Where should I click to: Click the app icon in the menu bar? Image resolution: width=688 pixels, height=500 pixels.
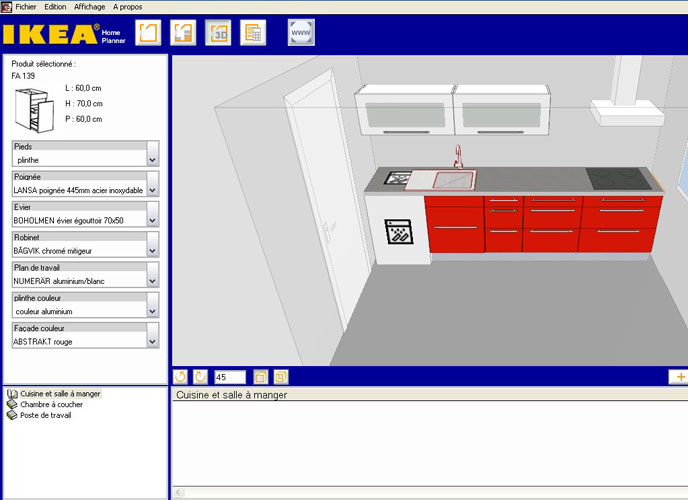click(x=6, y=7)
